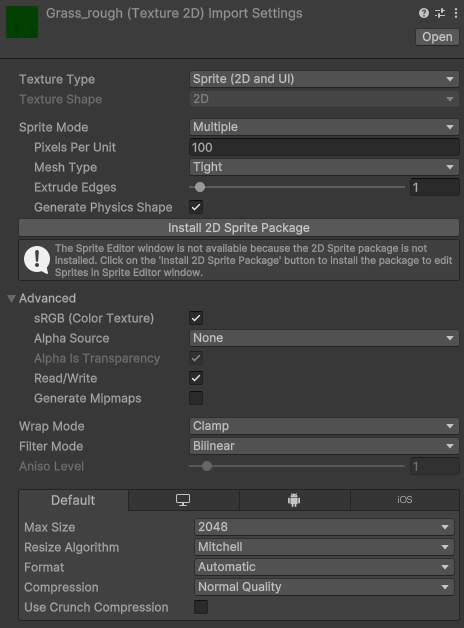This screenshot has height=628, width=464.
Task: Select the standalone desktop platform tab
Action: pyautogui.click(x=183, y=500)
